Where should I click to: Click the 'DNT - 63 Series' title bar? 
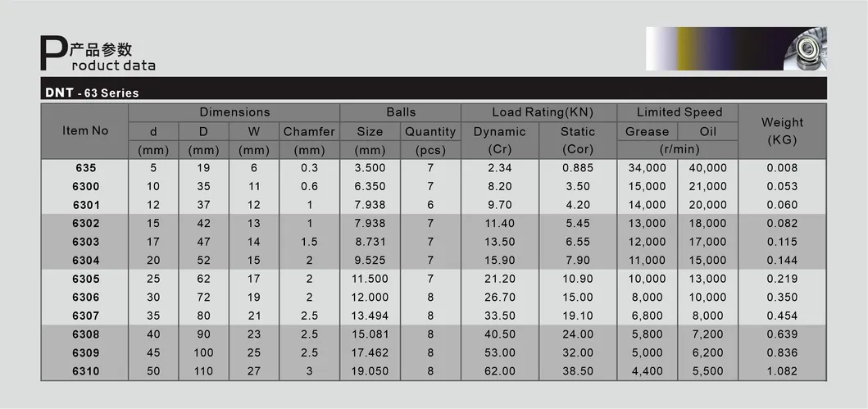(x=434, y=89)
